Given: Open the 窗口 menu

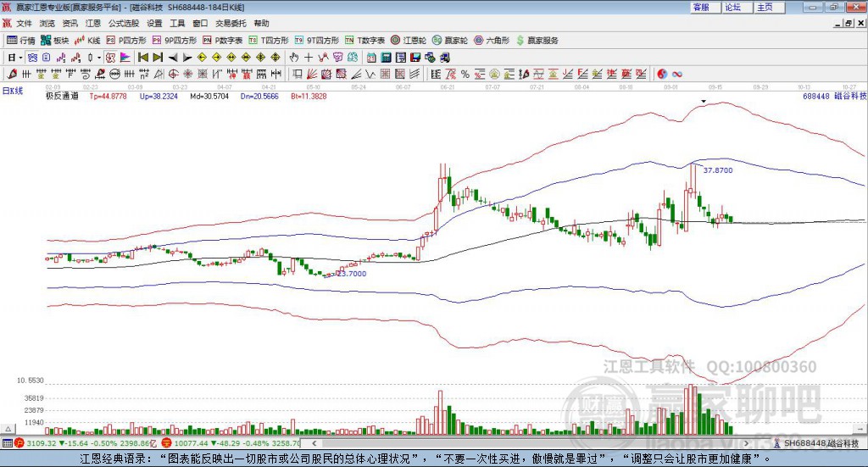Looking at the screenshot, I should pos(200,23).
